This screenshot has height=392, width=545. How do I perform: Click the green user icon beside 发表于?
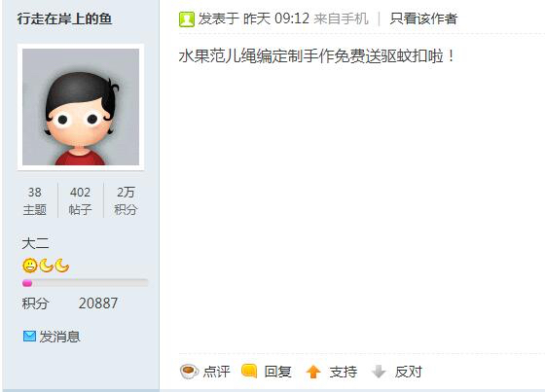[187, 19]
